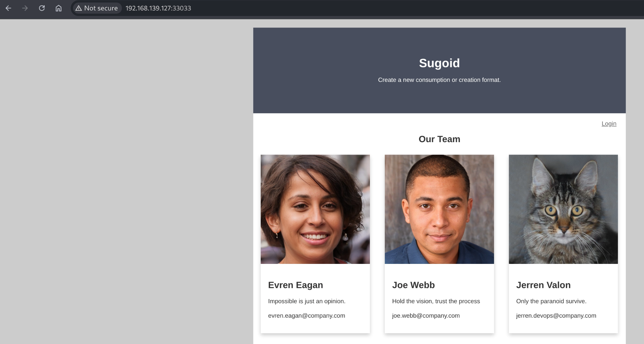
Task: Open the Login link
Action: tap(609, 124)
